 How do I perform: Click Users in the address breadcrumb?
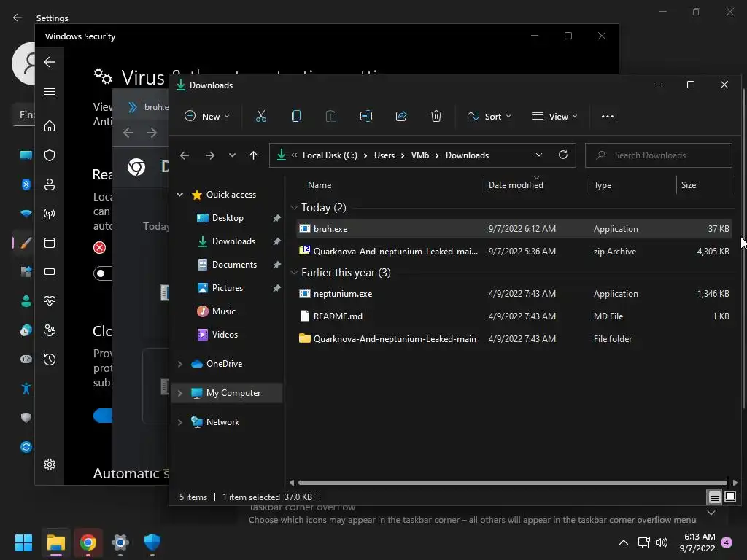[x=384, y=155]
